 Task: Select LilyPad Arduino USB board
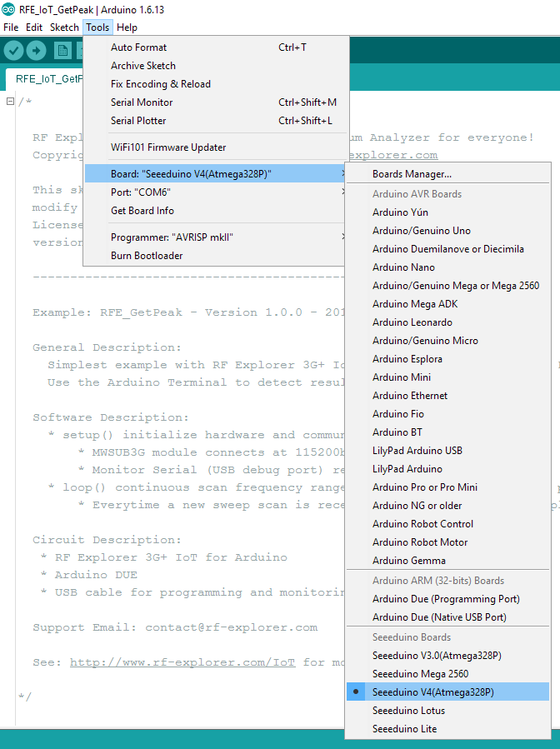point(447,451)
